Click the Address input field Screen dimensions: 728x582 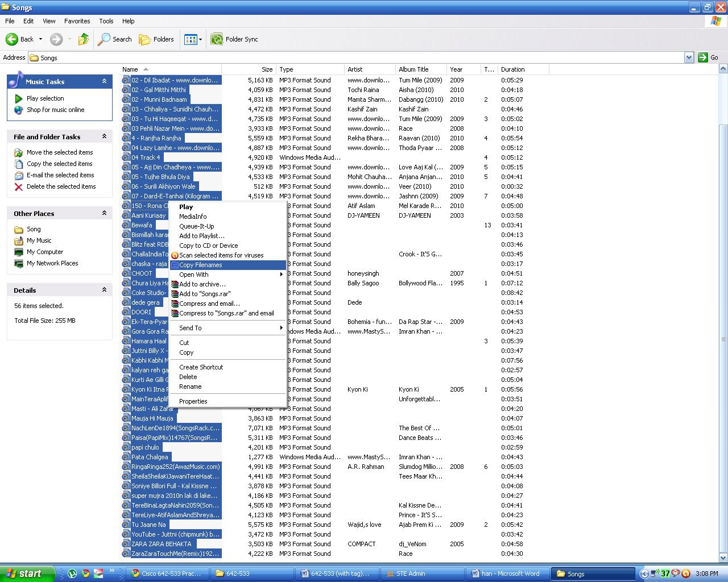355,57
